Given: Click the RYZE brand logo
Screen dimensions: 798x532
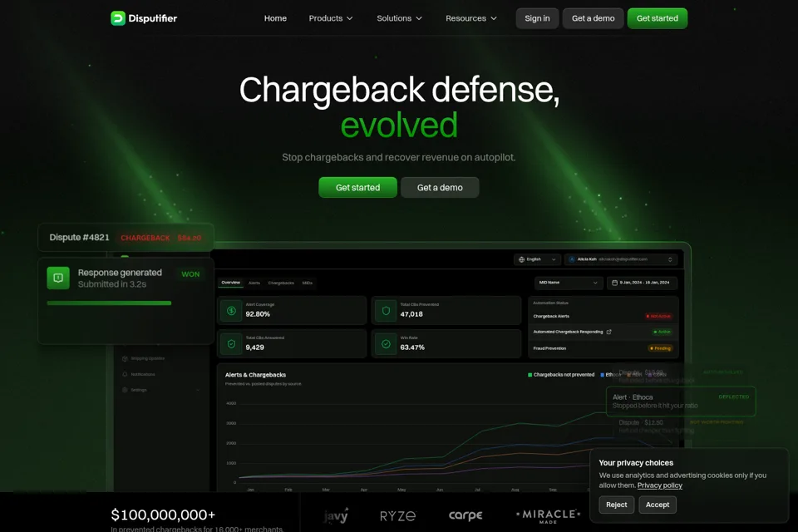Looking at the screenshot, I should (x=398, y=515).
